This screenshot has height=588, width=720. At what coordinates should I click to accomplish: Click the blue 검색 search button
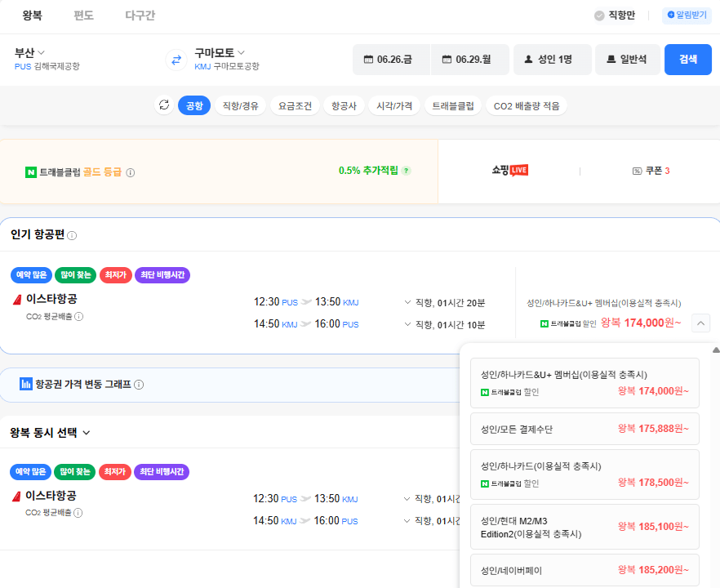[688, 60]
